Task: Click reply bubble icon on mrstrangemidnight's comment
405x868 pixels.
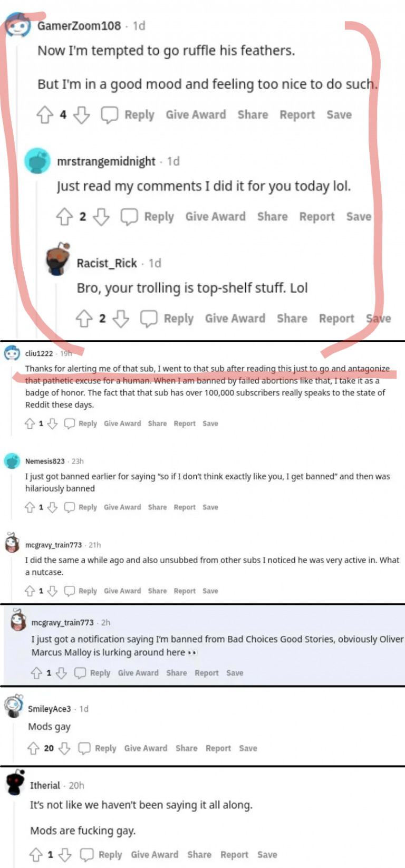Action: point(129,217)
